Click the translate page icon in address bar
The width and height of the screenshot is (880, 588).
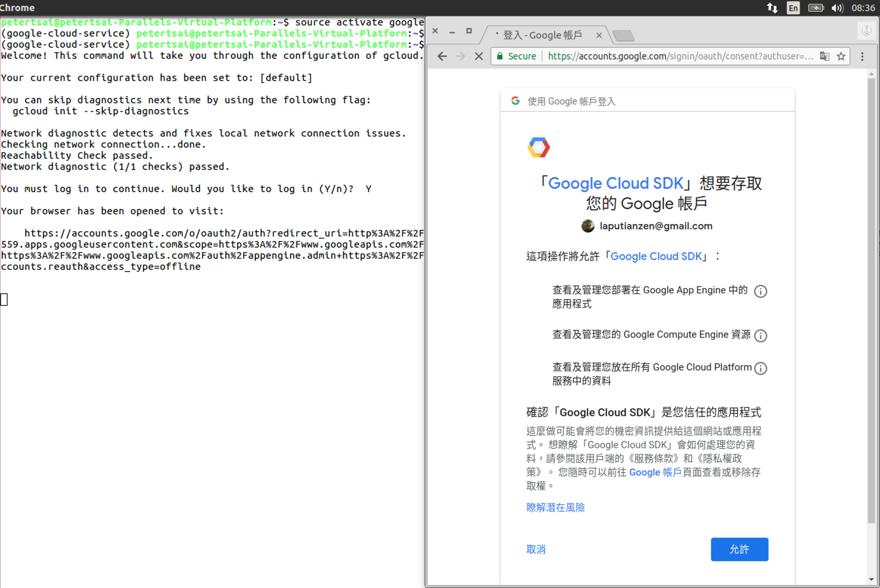click(x=824, y=56)
